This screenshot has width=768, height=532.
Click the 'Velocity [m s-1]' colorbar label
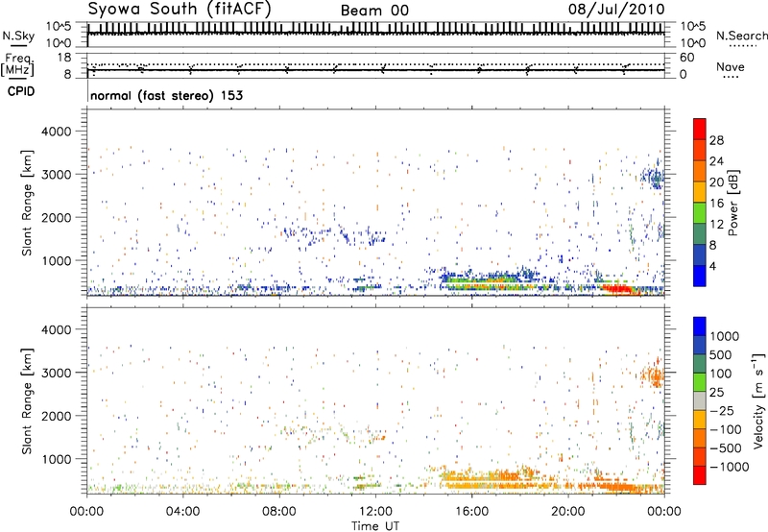pos(758,400)
